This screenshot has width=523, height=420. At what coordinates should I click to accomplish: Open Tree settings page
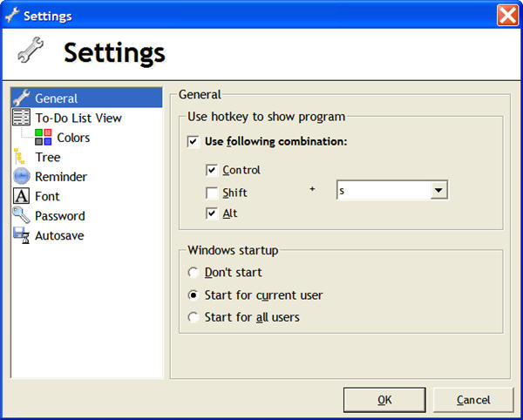click(x=48, y=157)
